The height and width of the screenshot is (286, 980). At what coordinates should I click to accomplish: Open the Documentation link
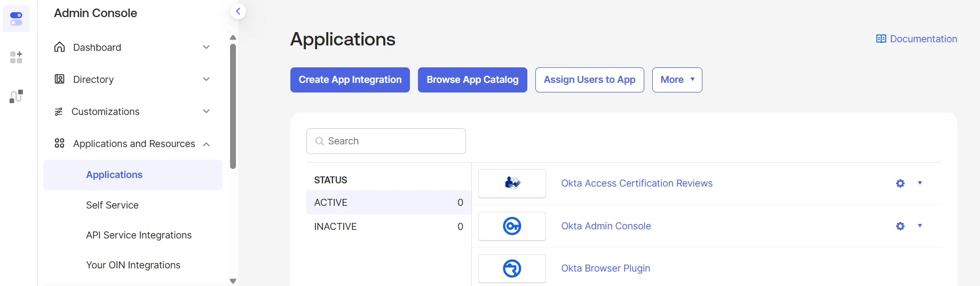923,39
